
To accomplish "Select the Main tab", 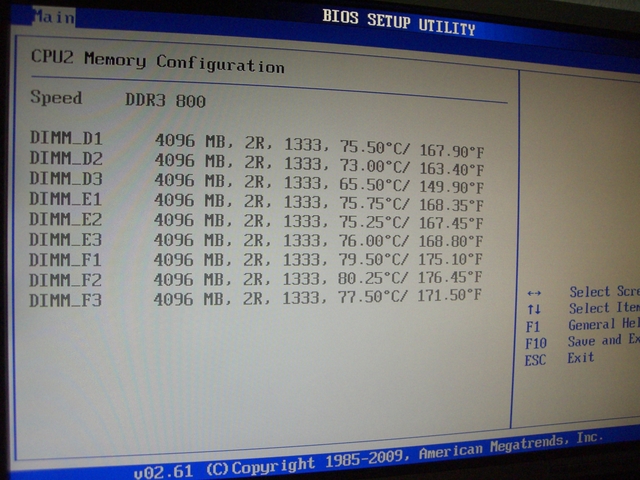I will 52,17.
